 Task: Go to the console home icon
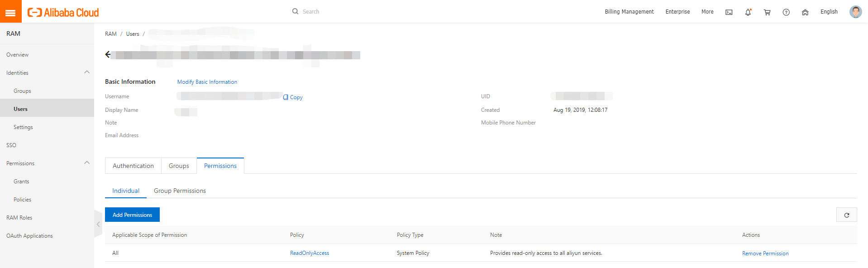805,12
